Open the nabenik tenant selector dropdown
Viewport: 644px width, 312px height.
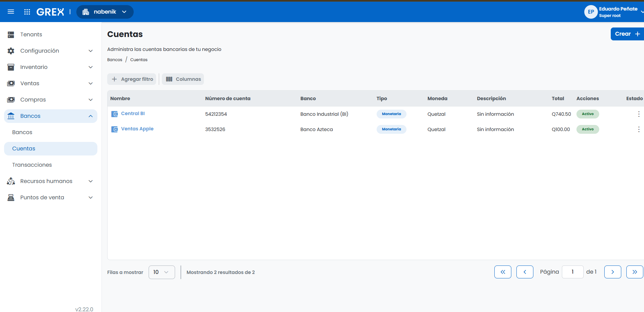pyautogui.click(x=105, y=12)
